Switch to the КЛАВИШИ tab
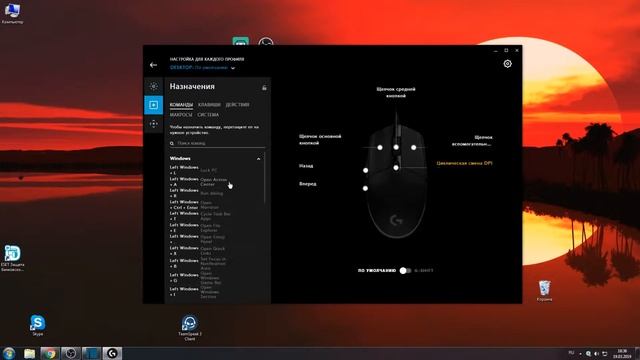 tap(209, 105)
